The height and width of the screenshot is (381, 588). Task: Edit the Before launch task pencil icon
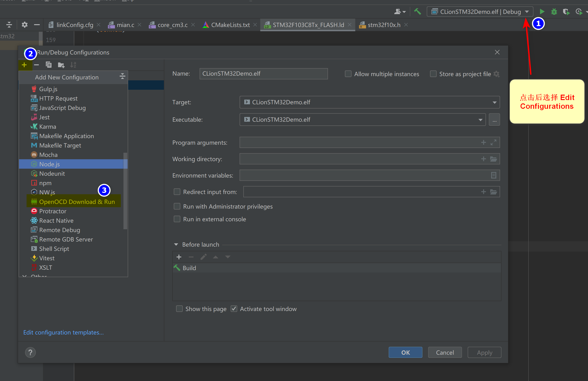(203, 257)
